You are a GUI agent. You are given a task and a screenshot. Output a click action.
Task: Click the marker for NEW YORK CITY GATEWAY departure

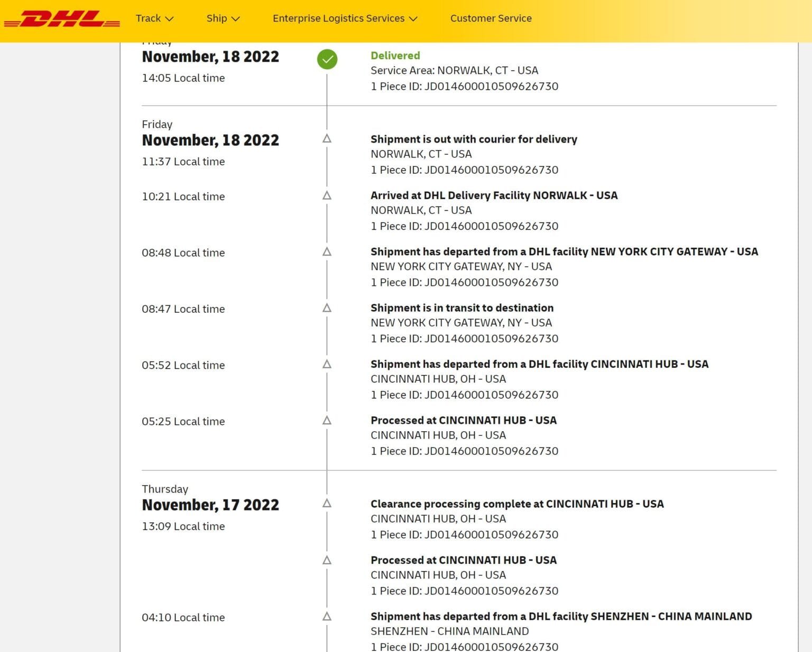327,252
